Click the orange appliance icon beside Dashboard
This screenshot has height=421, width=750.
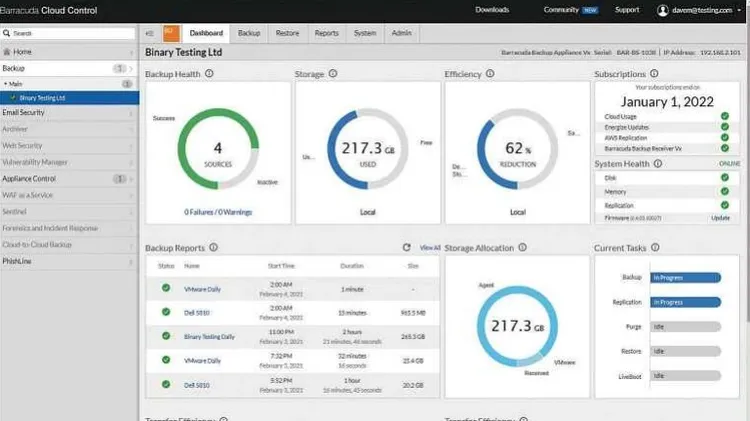pyautogui.click(x=169, y=33)
